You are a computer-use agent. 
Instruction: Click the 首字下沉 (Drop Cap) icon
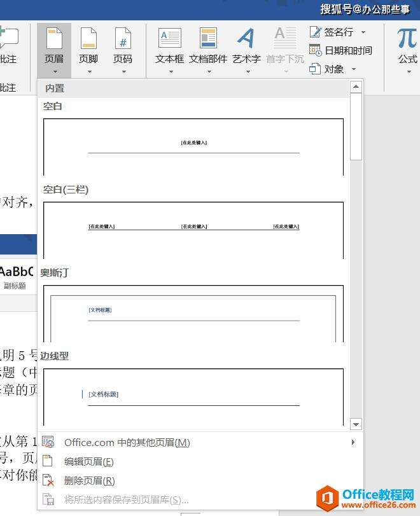click(x=285, y=38)
